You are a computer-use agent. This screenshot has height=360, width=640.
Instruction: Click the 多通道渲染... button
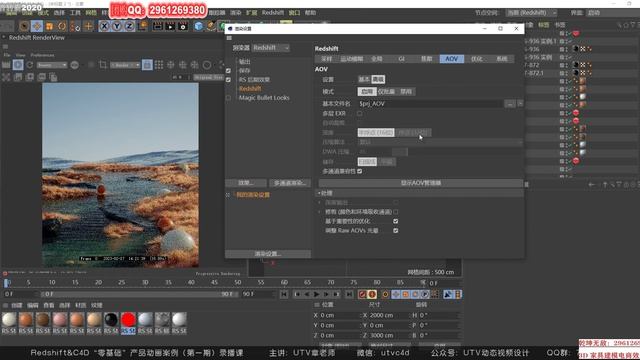[x=290, y=183]
